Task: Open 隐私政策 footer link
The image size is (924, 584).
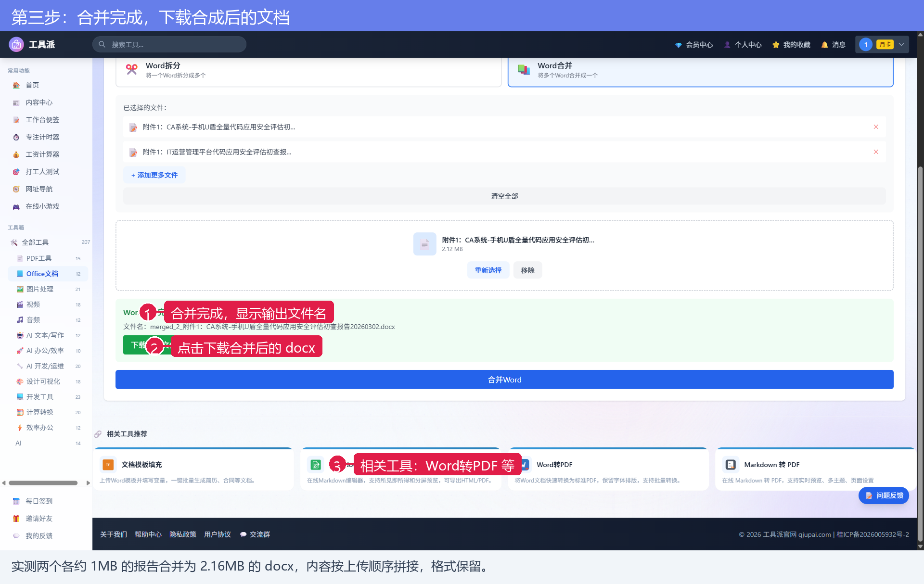Action: pyautogui.click(x=183, y=534)
